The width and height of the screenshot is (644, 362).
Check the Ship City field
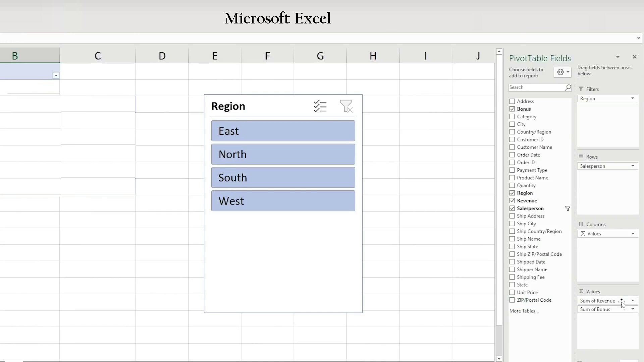coord(512,224)
